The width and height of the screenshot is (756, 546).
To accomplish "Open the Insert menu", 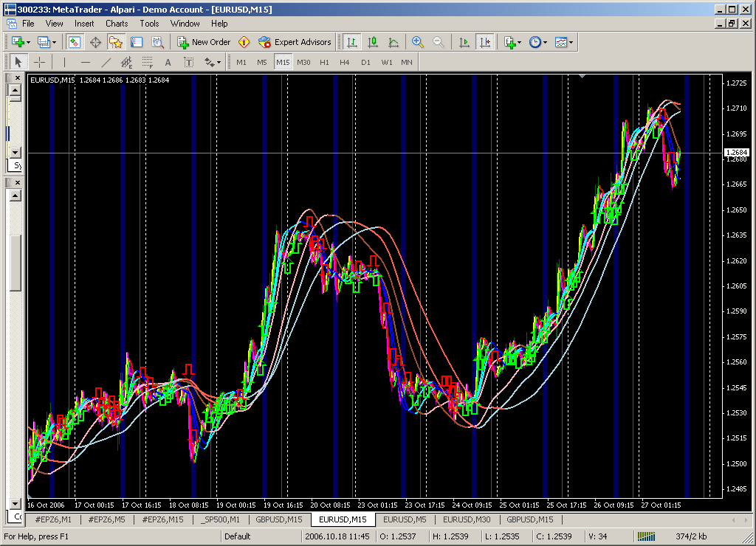I will click(x=84, y=24).
